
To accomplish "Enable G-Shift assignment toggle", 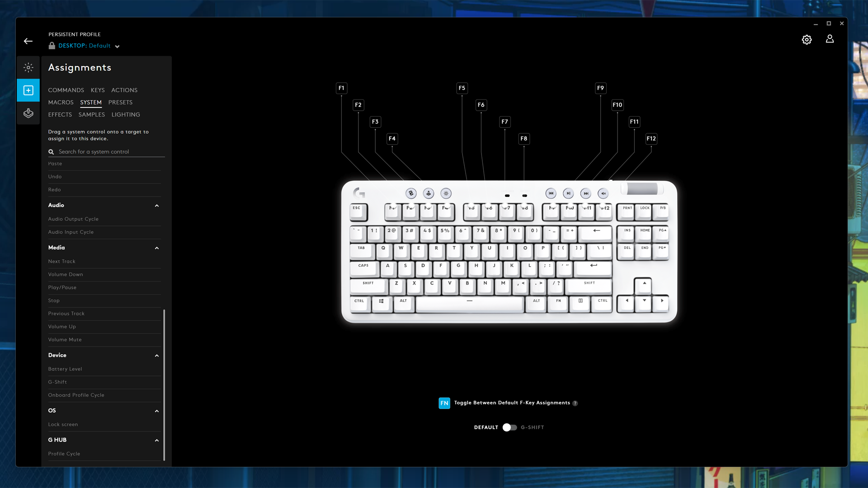I will 509,427.
